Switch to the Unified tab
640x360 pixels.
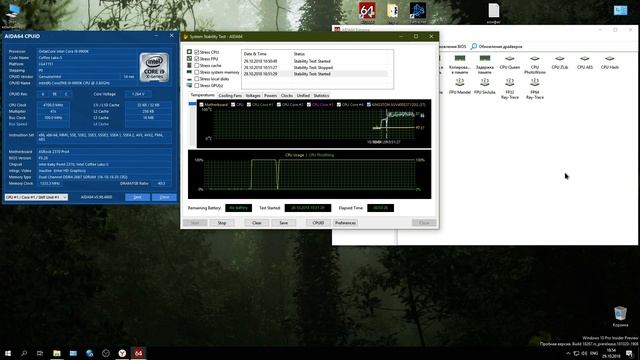coord(303,96)
